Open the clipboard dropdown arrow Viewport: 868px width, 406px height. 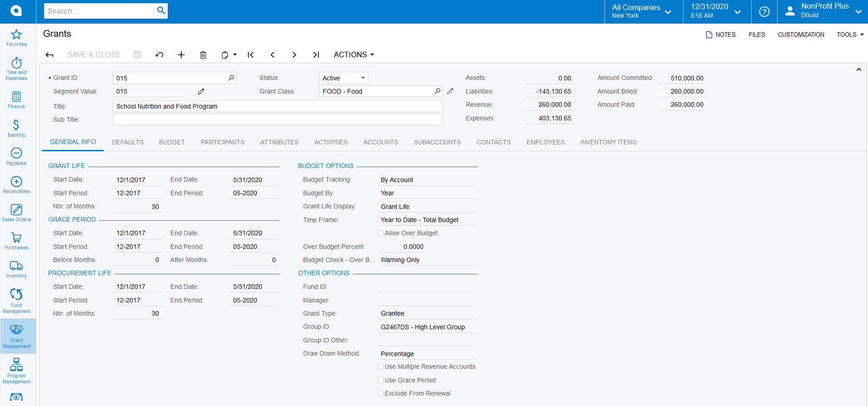pos(235,54)
